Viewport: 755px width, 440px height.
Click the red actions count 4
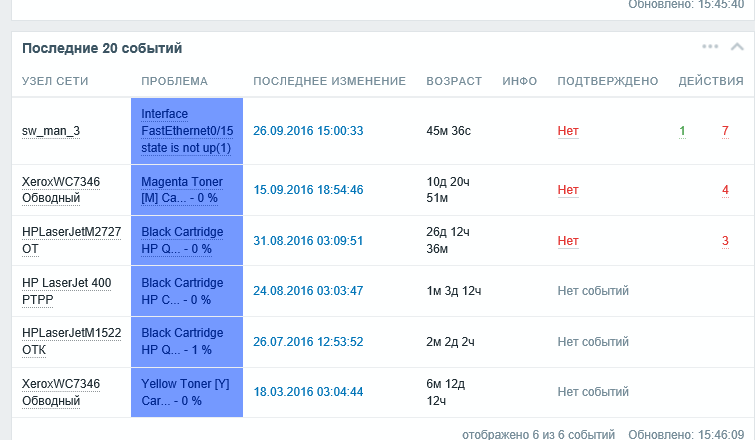click(725, 190)
